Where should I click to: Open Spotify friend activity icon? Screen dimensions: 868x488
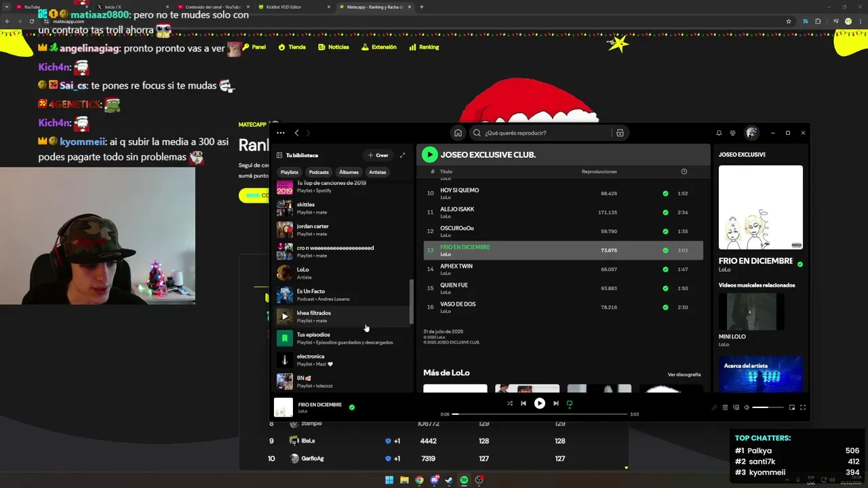733,133
